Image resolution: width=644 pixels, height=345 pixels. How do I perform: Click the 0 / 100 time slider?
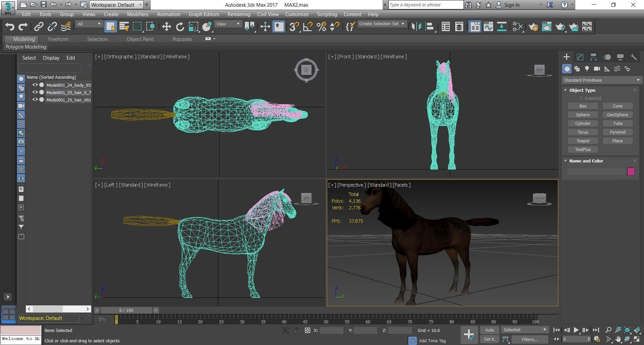pyautogui.click(x=126, y=310)
